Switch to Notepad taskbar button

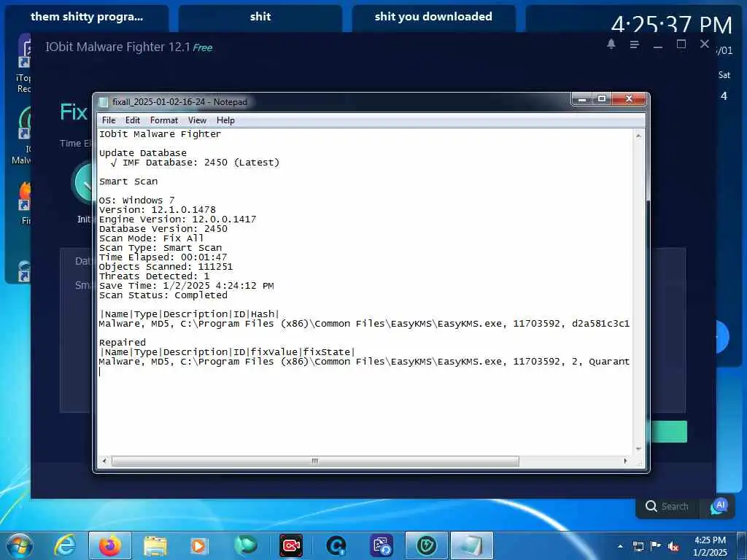pyautogui.click(x=472, y=545)
